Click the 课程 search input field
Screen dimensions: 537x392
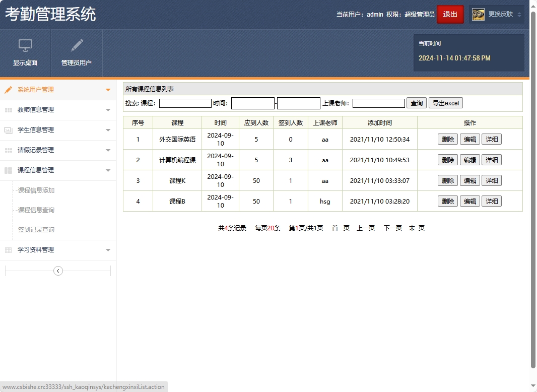[x=185, y=103]
